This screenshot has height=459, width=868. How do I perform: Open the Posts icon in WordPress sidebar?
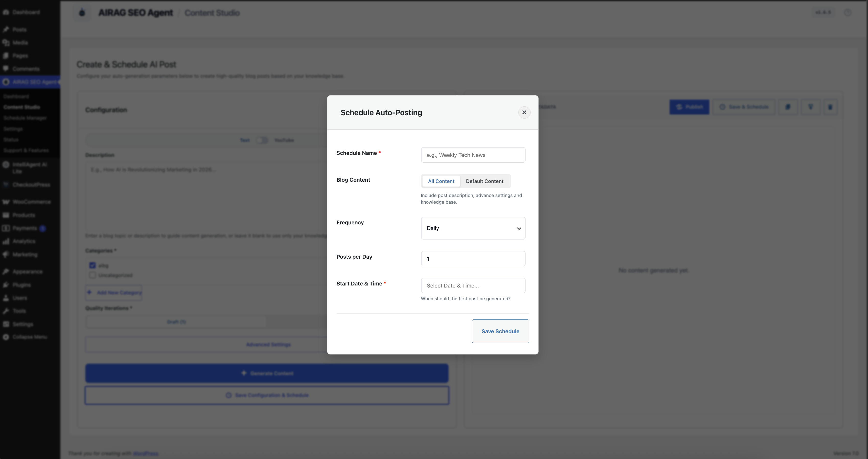coord(6,29)
